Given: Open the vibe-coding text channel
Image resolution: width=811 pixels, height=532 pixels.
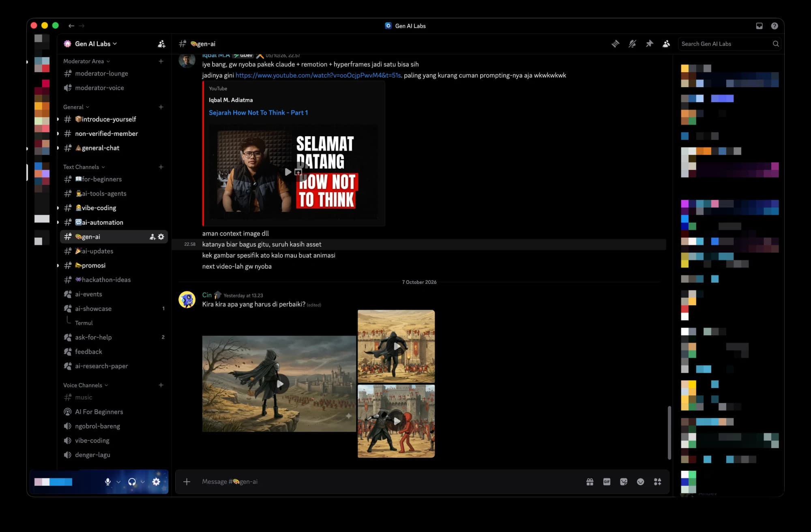Looking at the screenshot, I should tap(114, 208).
